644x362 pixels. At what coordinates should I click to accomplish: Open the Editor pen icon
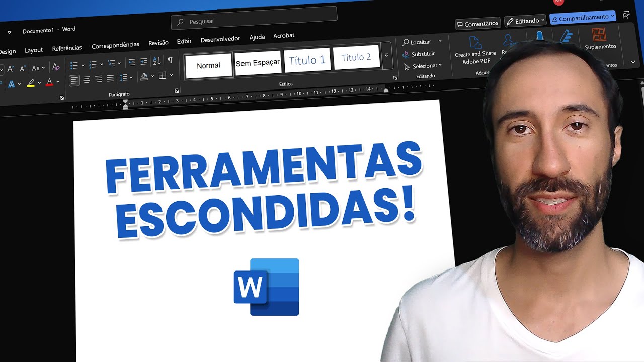pyautogui.click(x=566, y=37)
